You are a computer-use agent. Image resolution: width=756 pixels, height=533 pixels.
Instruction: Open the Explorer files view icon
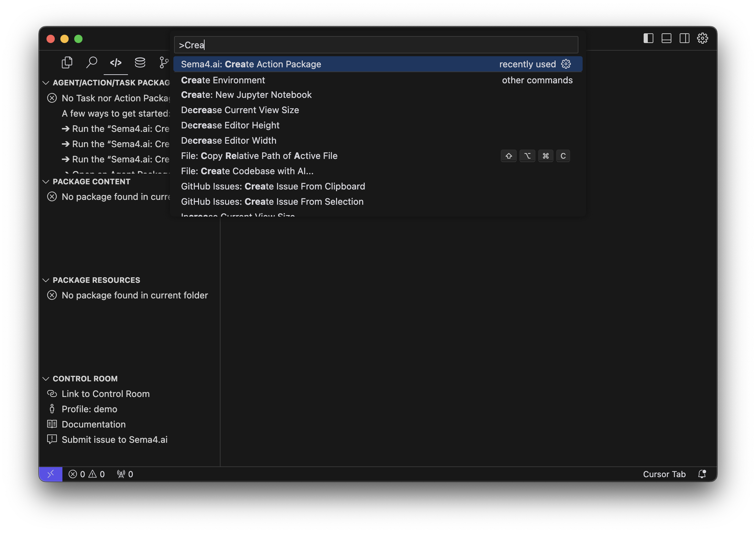point(67,62)
